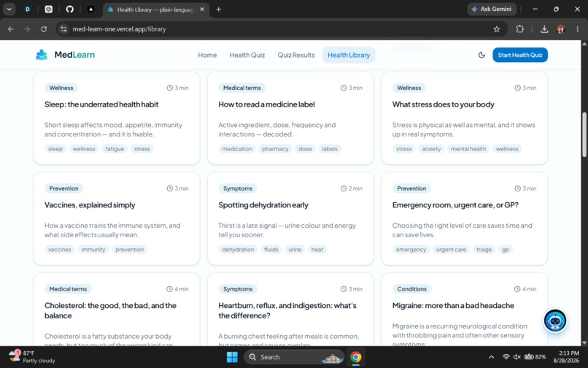Viewport: 588px width, 368px height.
Task: Toggle dark mode moon icon
Action: tap(481, 55)
